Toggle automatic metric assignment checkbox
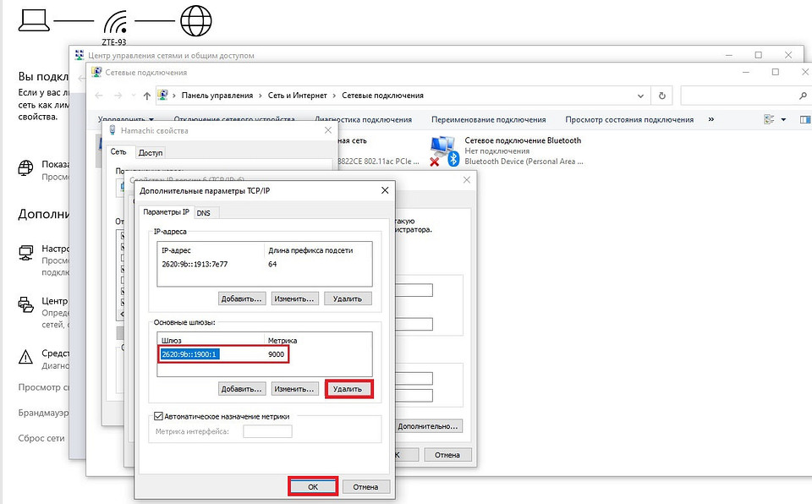This screenshot has height=504, width=812. 156,416
